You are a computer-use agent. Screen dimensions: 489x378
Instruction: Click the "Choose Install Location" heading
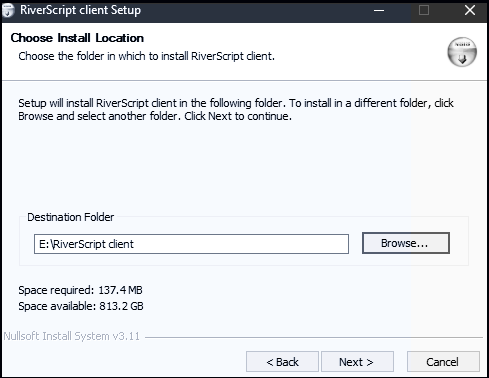point(77,38)
